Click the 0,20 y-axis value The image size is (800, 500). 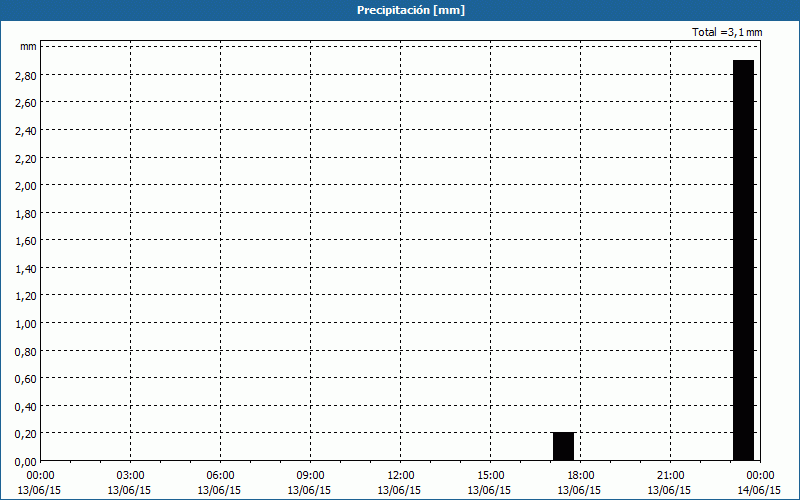pos(26,434)
